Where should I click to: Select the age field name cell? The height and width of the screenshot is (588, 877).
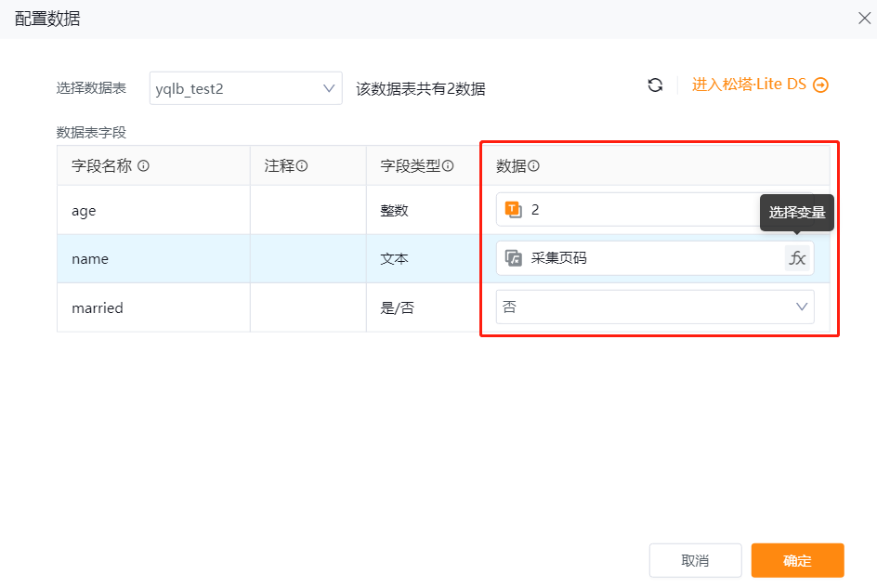(153, 211)
